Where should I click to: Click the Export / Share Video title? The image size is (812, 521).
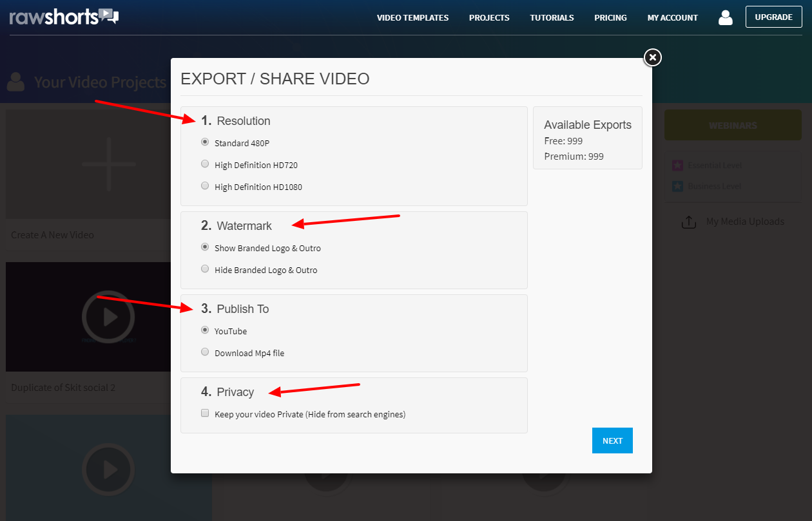point(275,79)
